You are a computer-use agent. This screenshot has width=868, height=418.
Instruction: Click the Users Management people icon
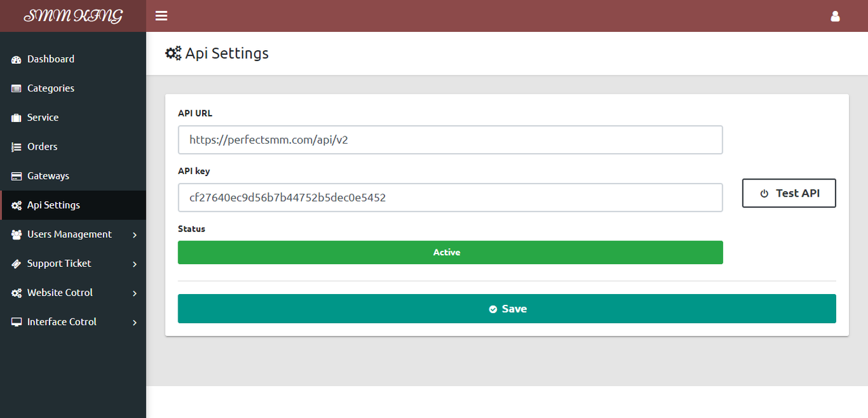pos(16,234)
